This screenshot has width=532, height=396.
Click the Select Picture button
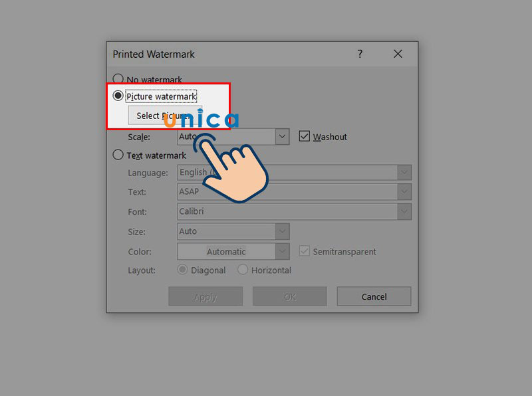(165, 116)
